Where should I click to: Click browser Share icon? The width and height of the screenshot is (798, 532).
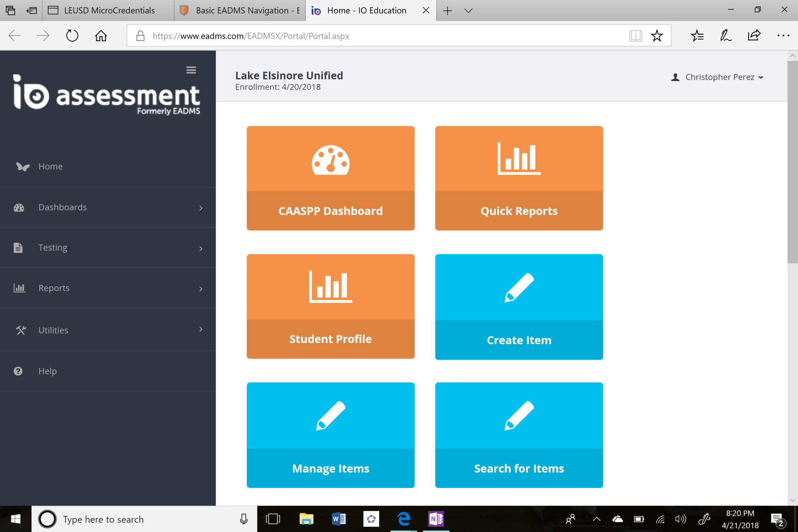[x=754, y=36]
